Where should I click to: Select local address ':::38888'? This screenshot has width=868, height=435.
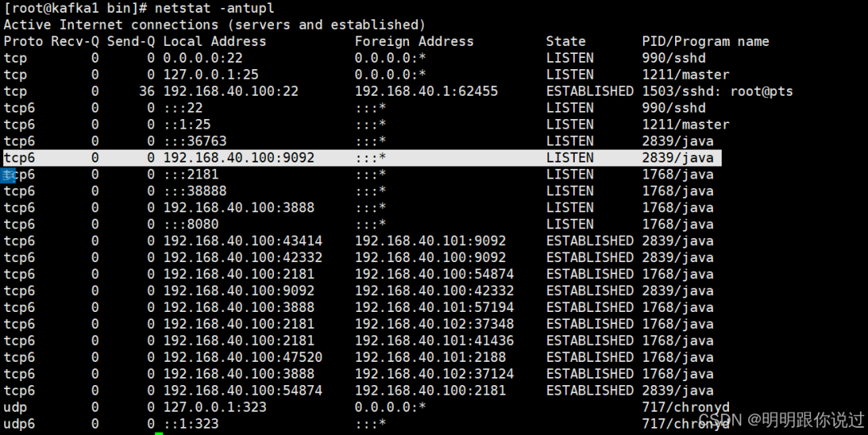(x=194, y=191)
